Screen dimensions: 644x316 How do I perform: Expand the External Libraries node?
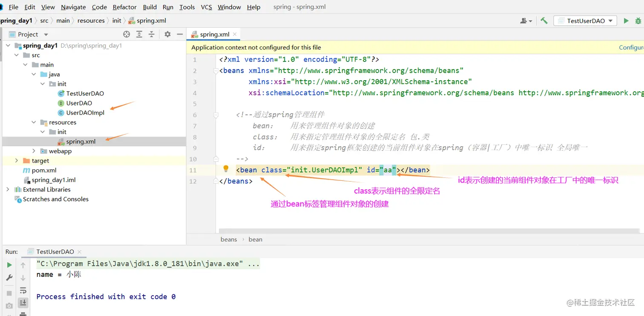8,189
